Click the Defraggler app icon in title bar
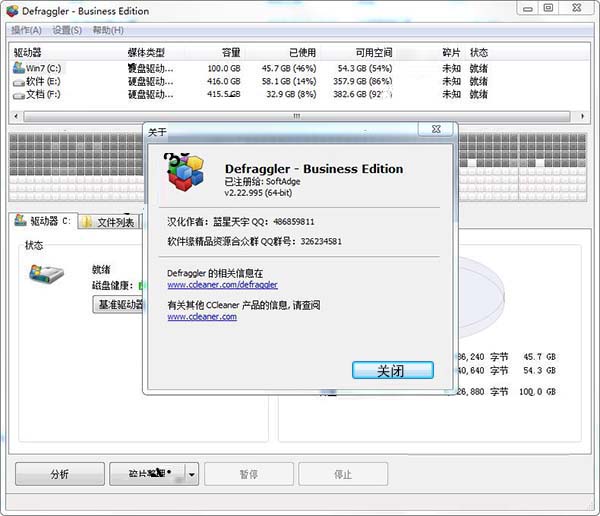 coord(12,11)
